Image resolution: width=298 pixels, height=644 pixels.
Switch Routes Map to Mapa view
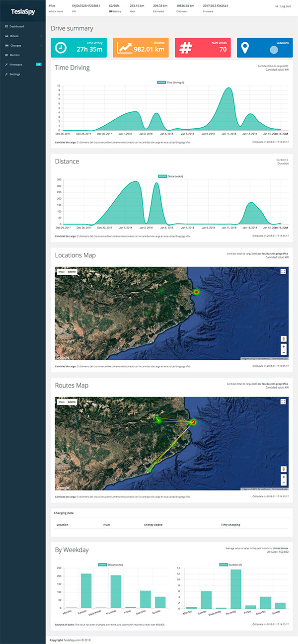(61, 402)
